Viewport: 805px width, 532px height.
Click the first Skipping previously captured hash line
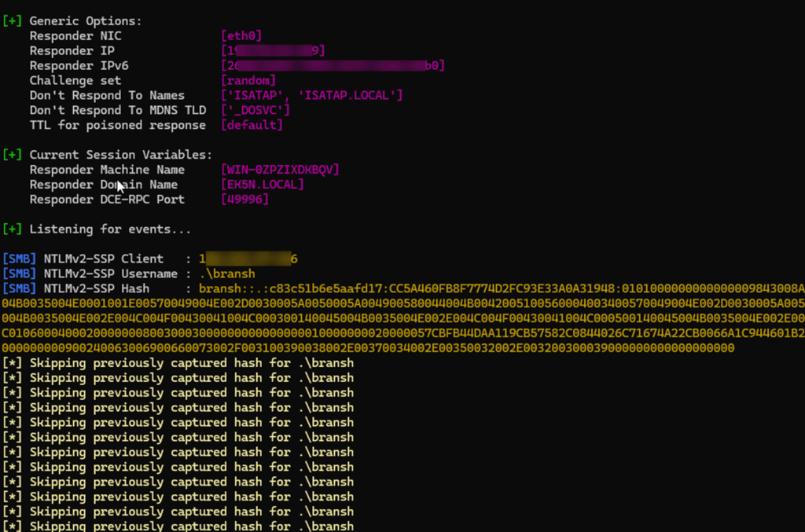coord(178,364)
